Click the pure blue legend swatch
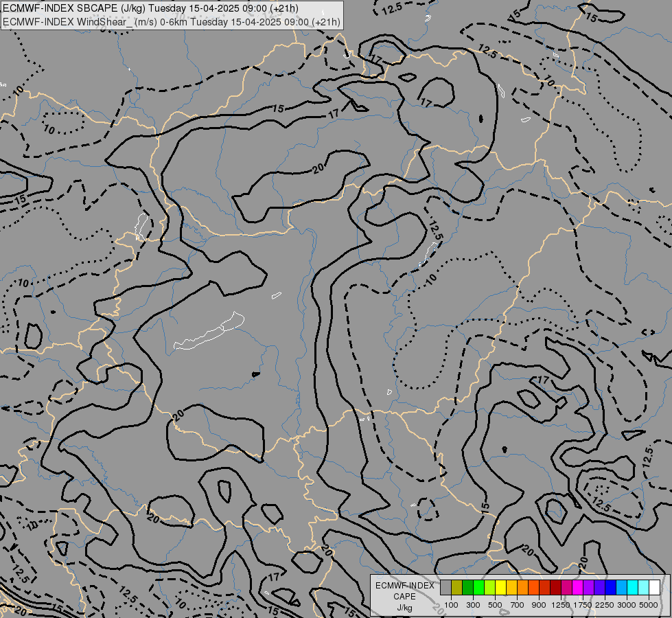672x618 pixels. pyautogui.click(x=610, y=587)
